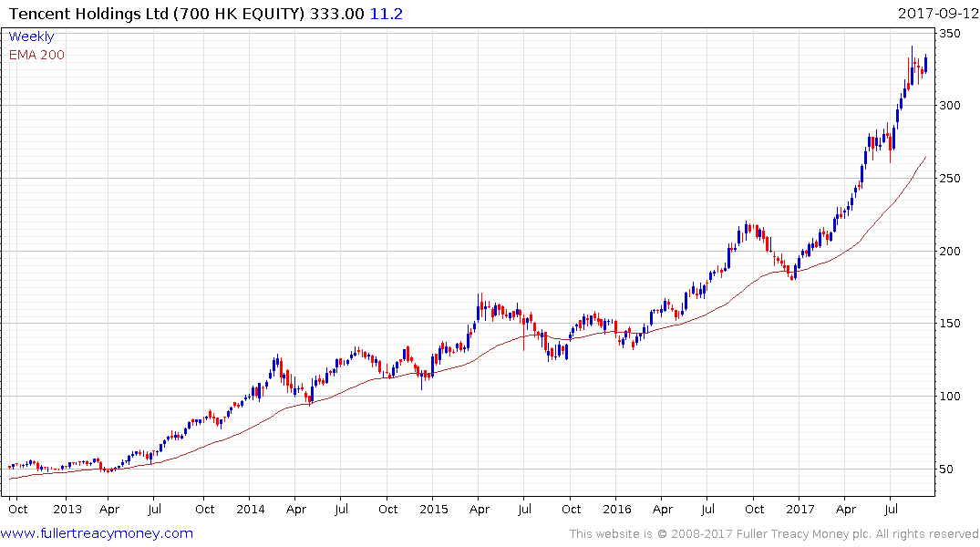Select the 250 price axis label
This screenshot has width=980, height=547.
coord(950,178)
